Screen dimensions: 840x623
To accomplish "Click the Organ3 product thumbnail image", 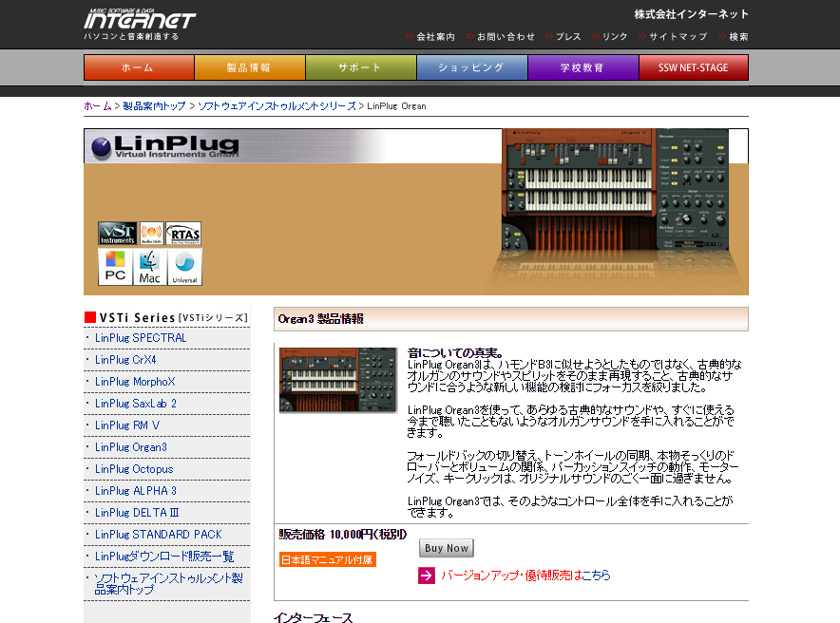I will 338,380.
